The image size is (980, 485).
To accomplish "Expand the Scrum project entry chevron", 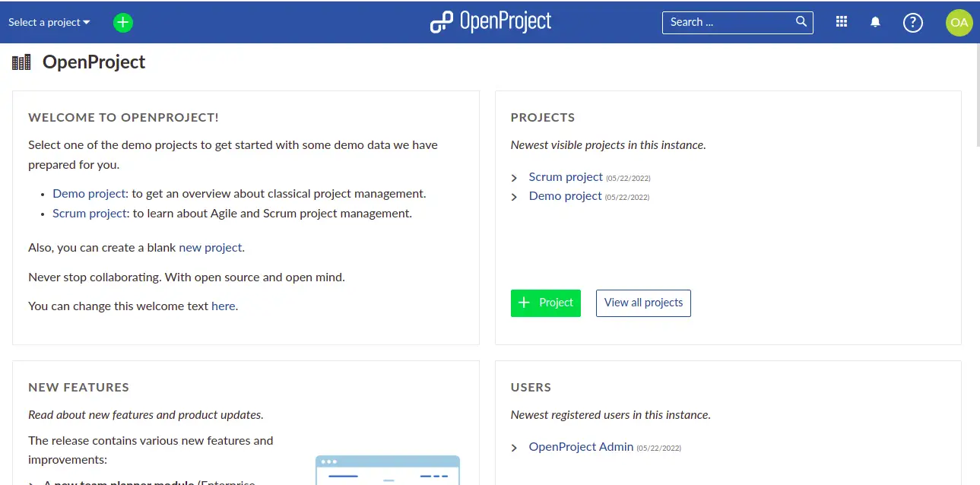I will point(515,178).
